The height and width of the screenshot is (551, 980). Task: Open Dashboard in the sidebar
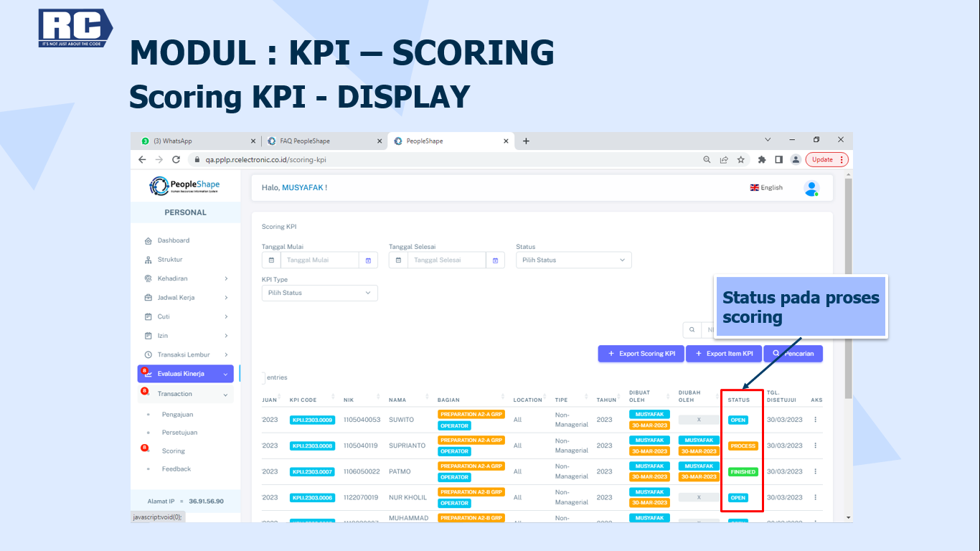pos(174,240)
